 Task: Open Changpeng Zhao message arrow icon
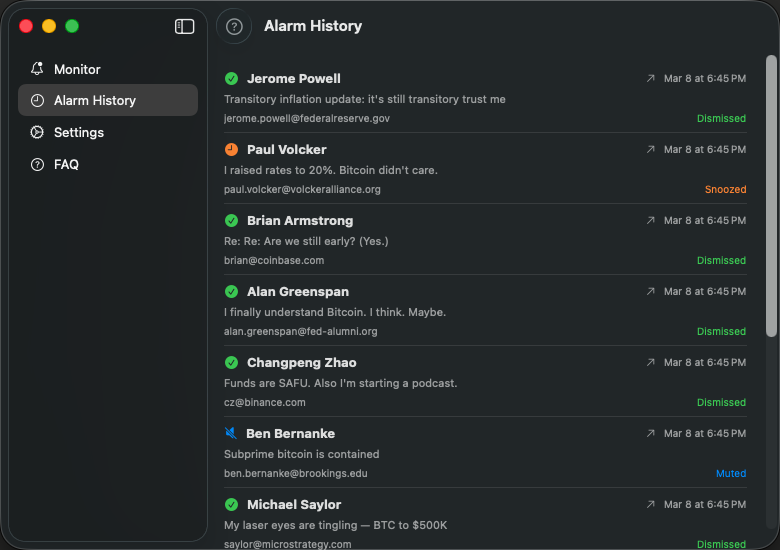[x=651, y=363]
